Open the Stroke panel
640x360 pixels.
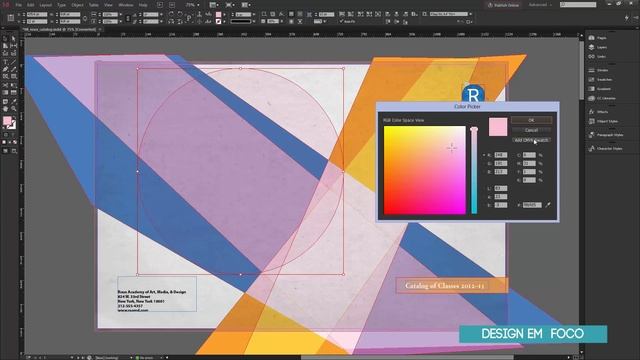point(598,70)
